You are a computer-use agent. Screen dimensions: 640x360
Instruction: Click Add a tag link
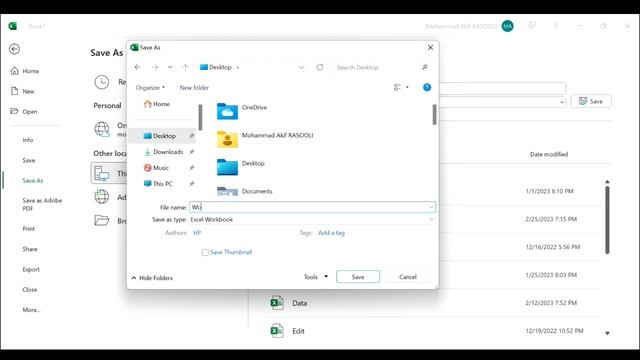(331, 233)
